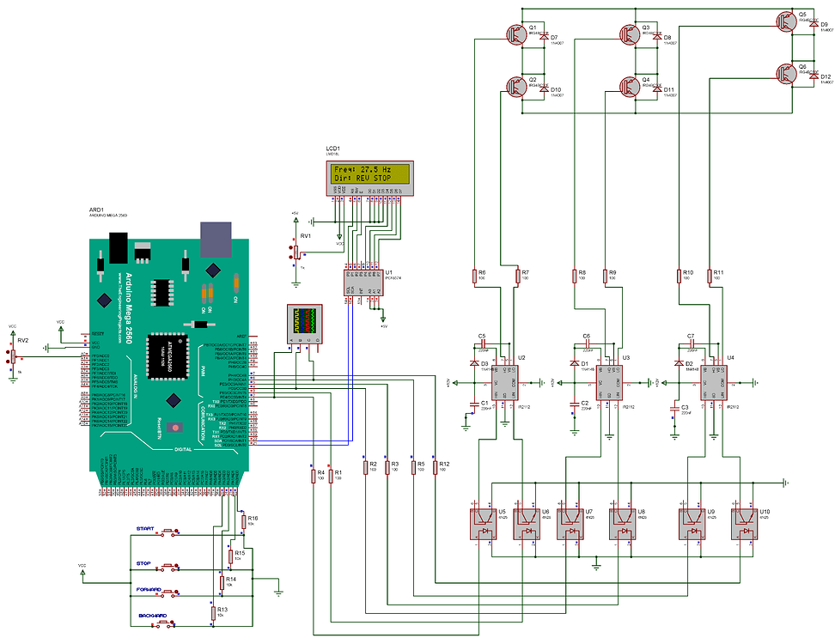
Task: Select transistor Q1 at the top left
Action: (515, 36)
